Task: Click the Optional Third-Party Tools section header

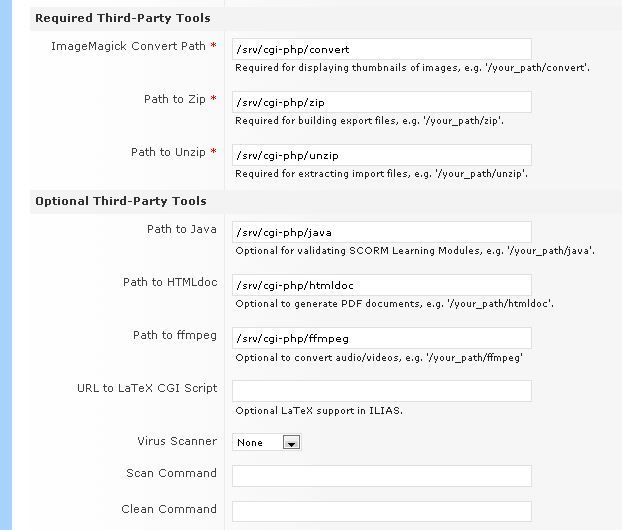Action: tap(120, 201)
